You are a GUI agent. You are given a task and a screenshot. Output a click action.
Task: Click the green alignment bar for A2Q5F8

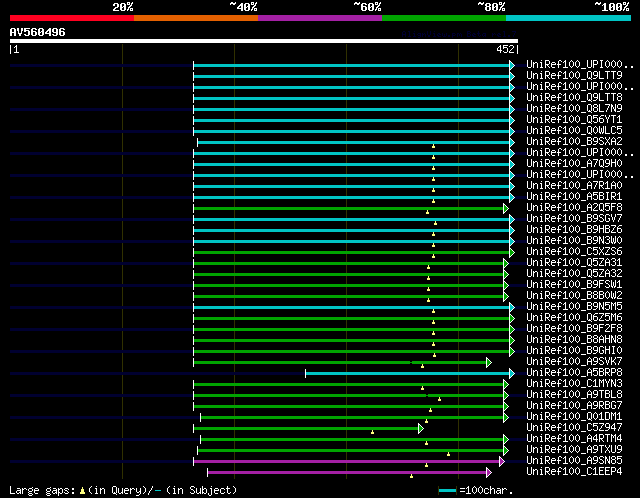pos(349,208)
